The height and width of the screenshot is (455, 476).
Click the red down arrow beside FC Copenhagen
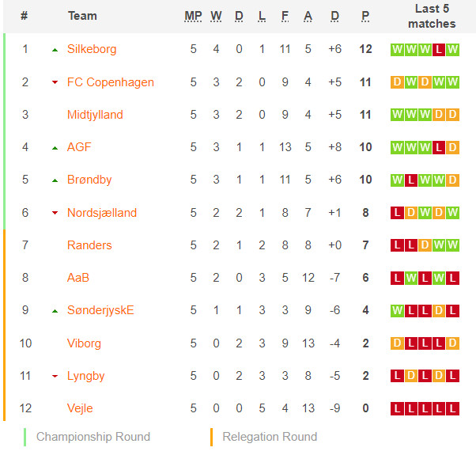click(x=55, y=82)
